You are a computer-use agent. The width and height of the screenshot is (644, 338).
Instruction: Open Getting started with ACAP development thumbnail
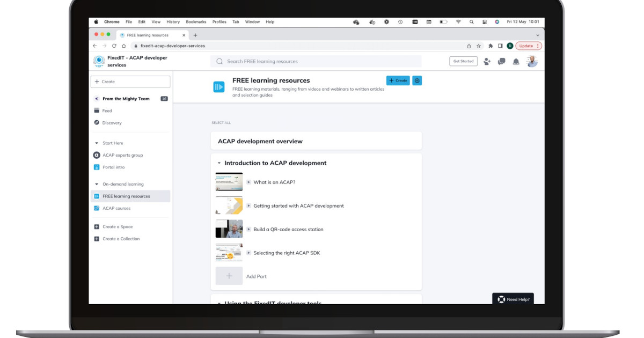(229, 205)
